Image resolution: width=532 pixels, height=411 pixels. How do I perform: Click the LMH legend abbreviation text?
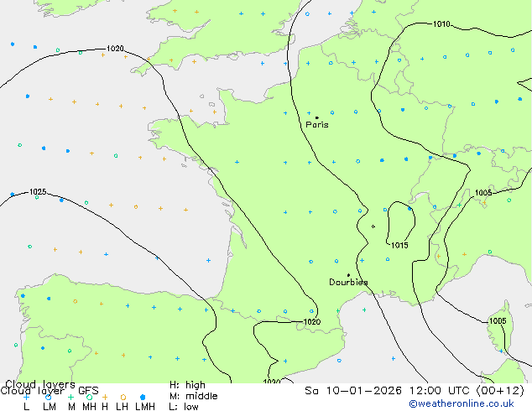coord(145,407)
